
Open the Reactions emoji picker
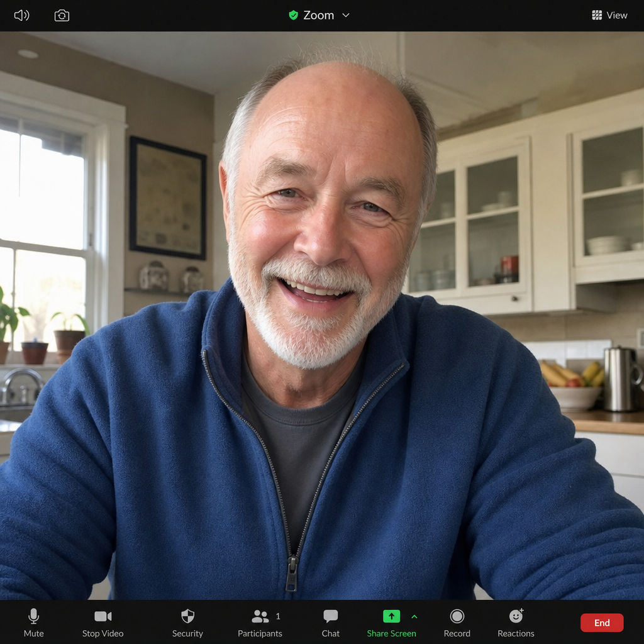click(x=516, y=623)
